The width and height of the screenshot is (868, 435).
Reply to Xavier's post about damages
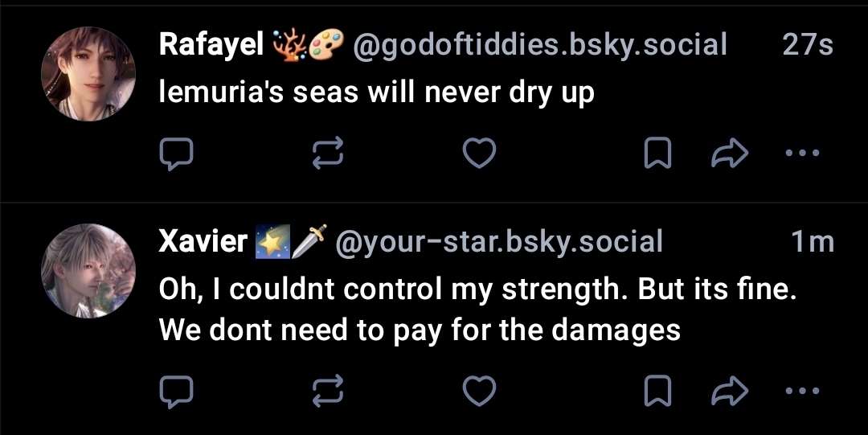pyautogui.click(x=176, y=391)
